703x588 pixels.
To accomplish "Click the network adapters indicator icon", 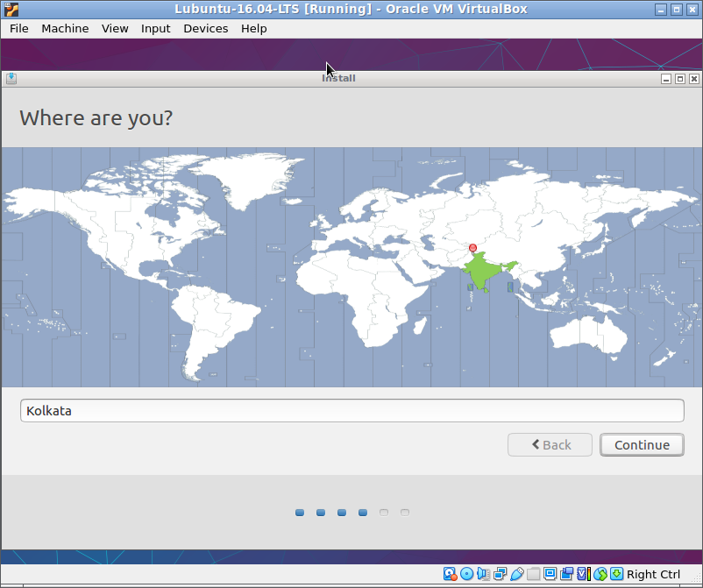I will 500,574.
